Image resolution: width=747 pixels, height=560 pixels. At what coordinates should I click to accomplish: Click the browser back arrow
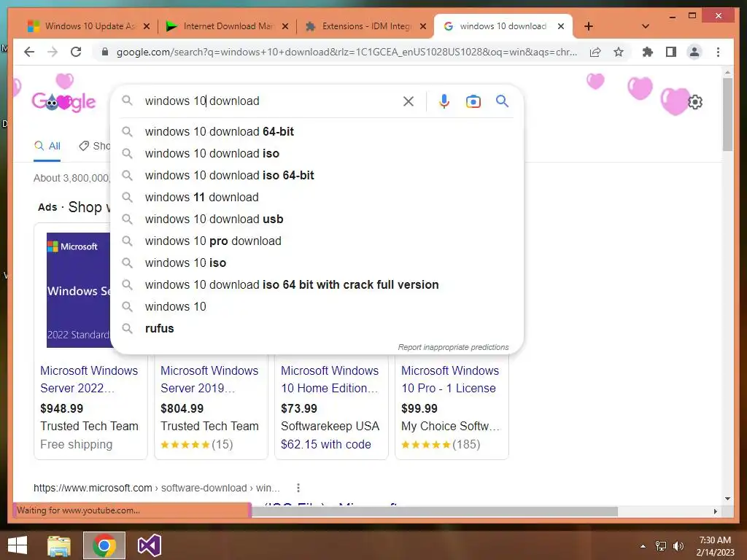coord(29,52)
